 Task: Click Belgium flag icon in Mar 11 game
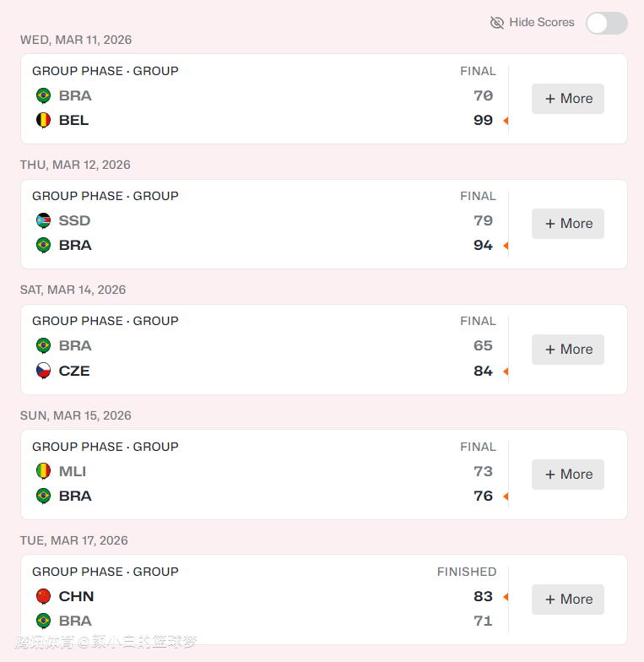point(43,120)
